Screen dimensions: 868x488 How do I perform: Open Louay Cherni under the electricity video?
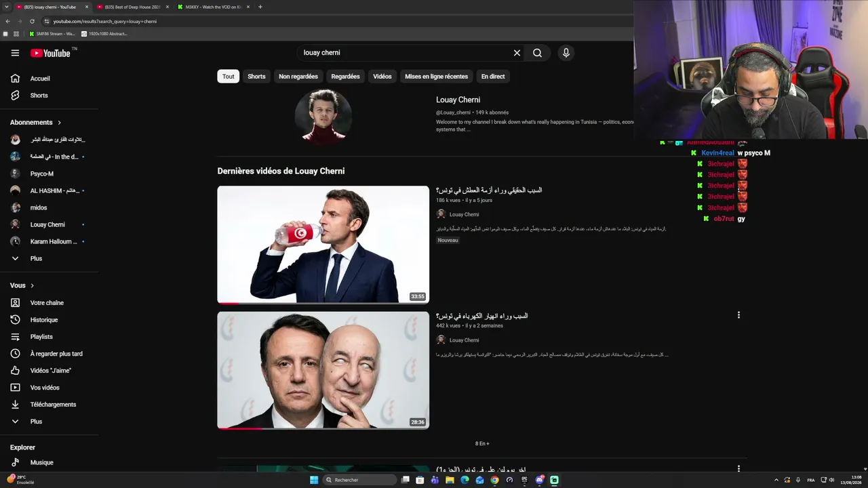[464, 340]
